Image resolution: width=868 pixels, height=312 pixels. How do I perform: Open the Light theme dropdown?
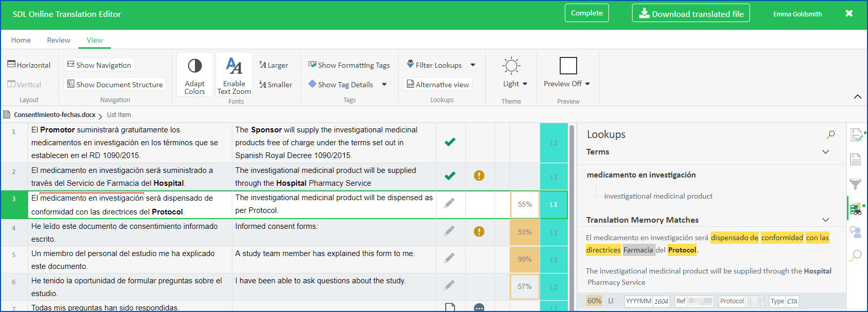click(515, 84)
